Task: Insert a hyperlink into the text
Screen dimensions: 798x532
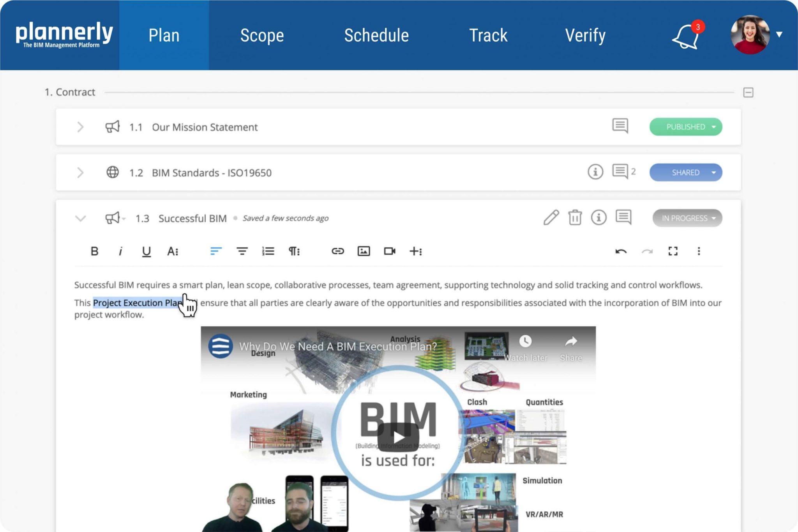Action: click(x=338, y=251)
